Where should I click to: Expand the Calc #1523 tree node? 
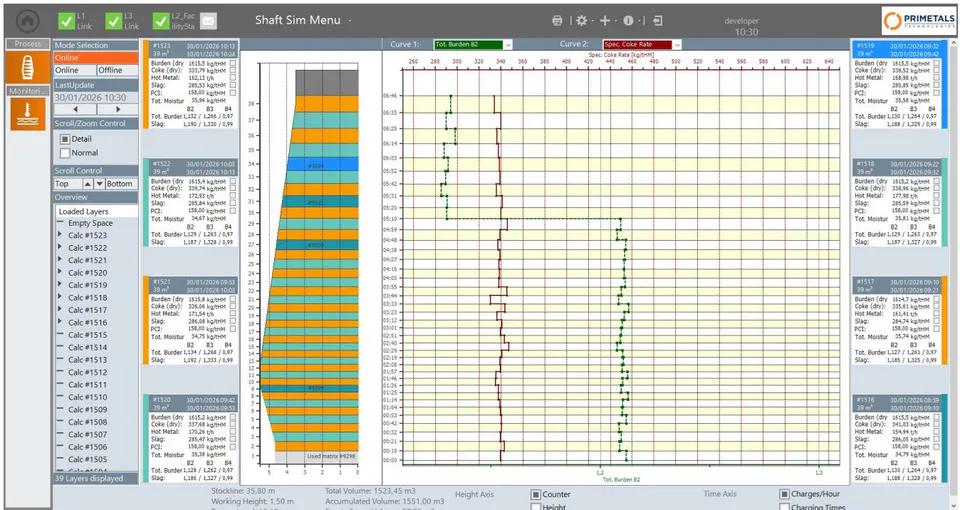click(59, 235)
